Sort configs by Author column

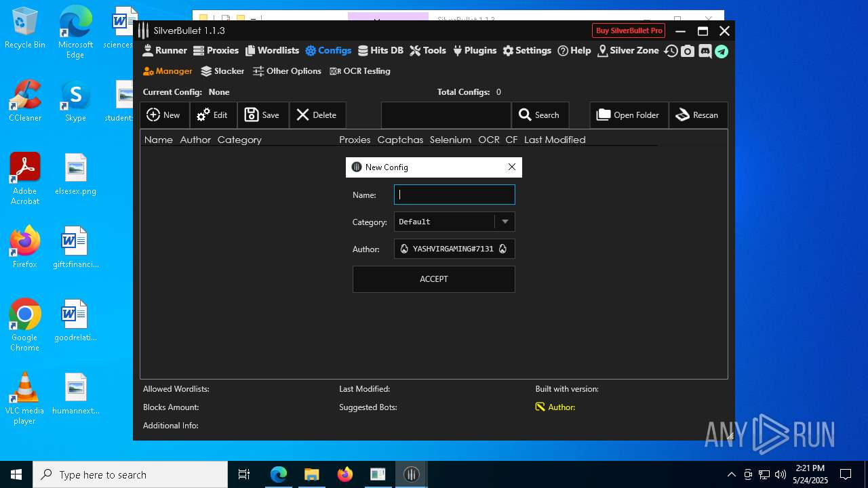195,140
